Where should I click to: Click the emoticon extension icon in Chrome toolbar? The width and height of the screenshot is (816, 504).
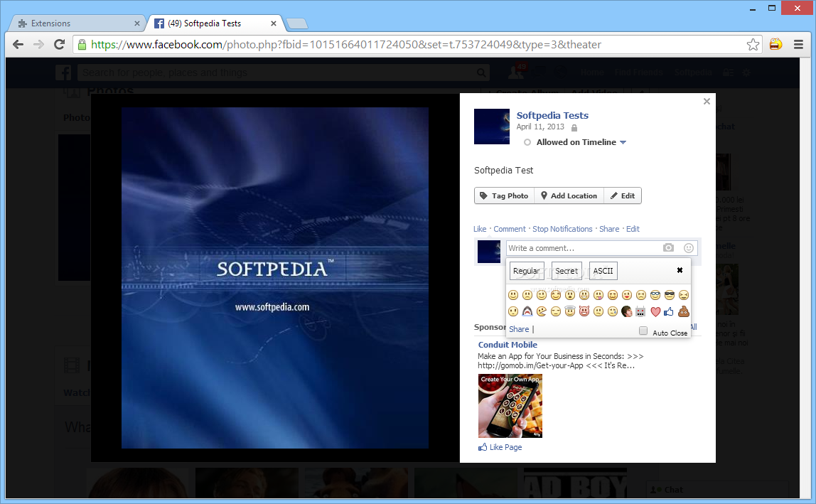click(x=775, y=44)
